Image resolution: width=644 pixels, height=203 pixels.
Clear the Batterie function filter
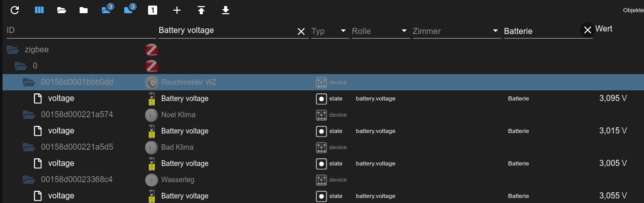(x=587, y=30)
